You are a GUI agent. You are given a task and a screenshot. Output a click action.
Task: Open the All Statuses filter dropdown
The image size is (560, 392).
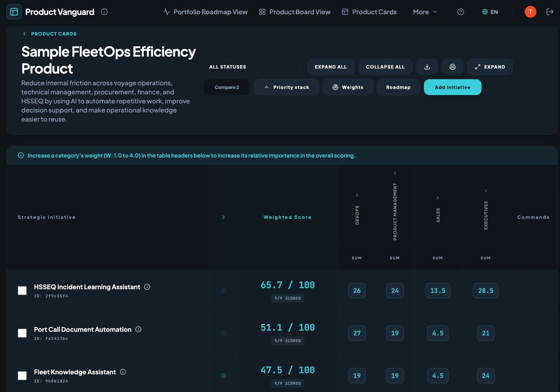click(252, 67)
